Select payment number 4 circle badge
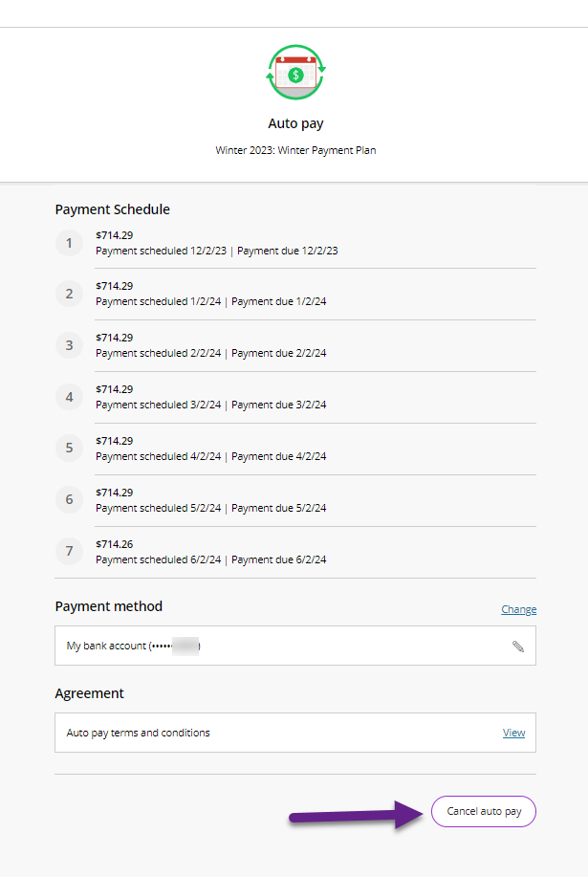The height and width of the screenshot is (877, 588). coord(69,397)
